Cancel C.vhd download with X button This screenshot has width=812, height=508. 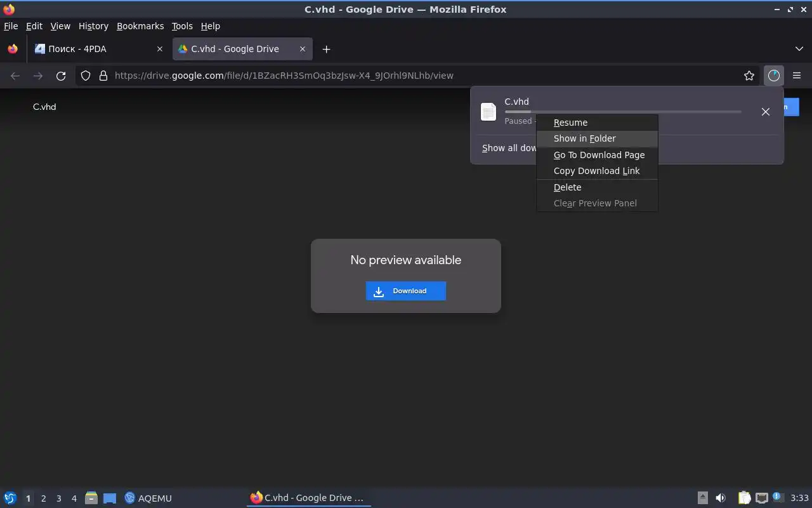pyautogui.click(x=766, y=112)
